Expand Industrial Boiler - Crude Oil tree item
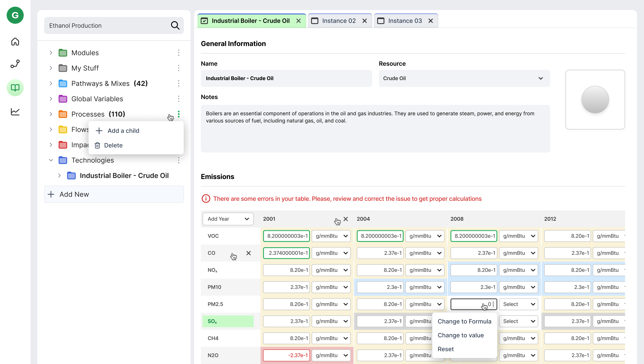The width and height of the screenshot is (644, 364). pyautogui.click(x=59, y=176)
